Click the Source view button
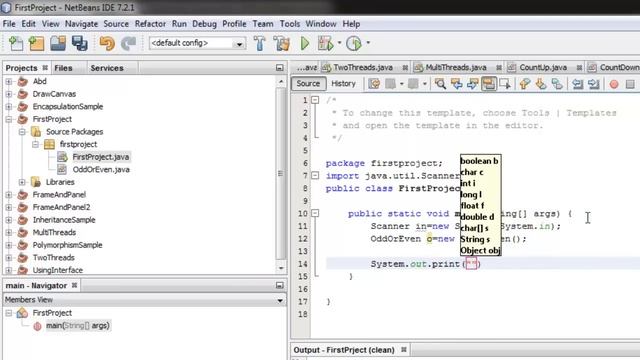The width and height of the screenshot is (640, 360). [308, 84]
